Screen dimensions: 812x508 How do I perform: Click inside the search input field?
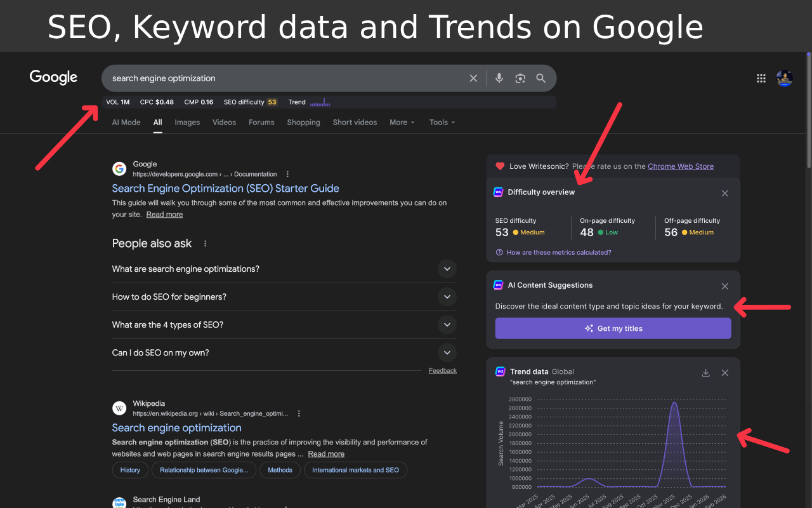pos(285,78)
